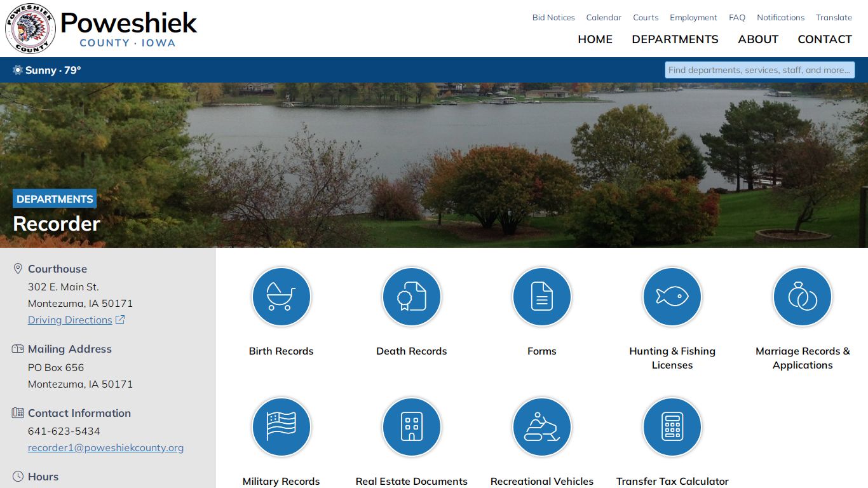Click the Mailing Address heading text

point(70,349)
